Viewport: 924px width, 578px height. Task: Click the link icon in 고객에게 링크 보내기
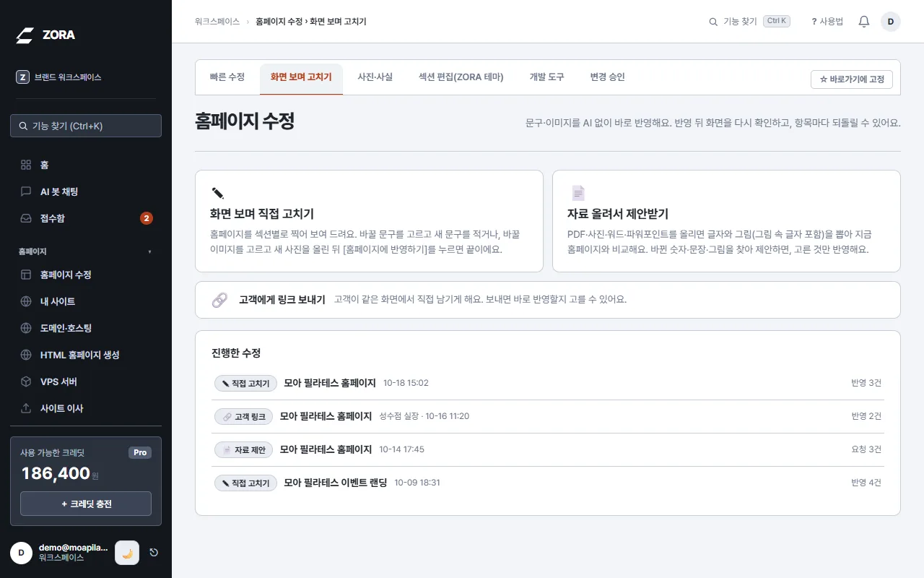(x=219, y=300)
